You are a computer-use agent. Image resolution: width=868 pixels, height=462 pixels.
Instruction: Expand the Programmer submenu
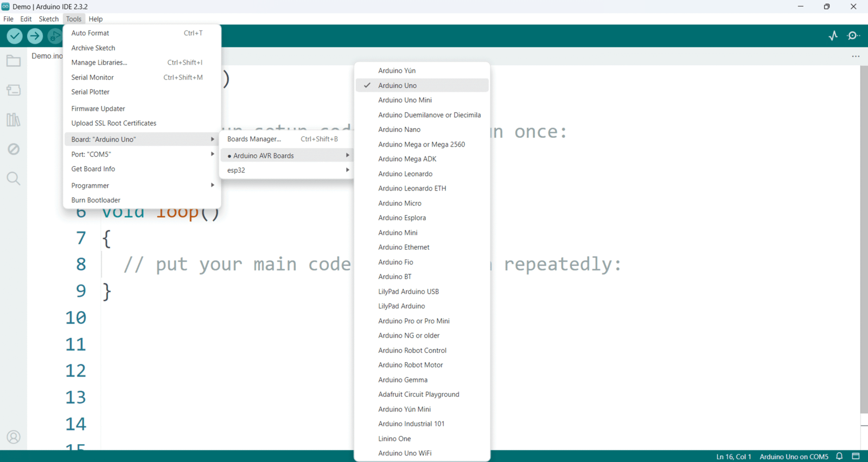[142, 185]
